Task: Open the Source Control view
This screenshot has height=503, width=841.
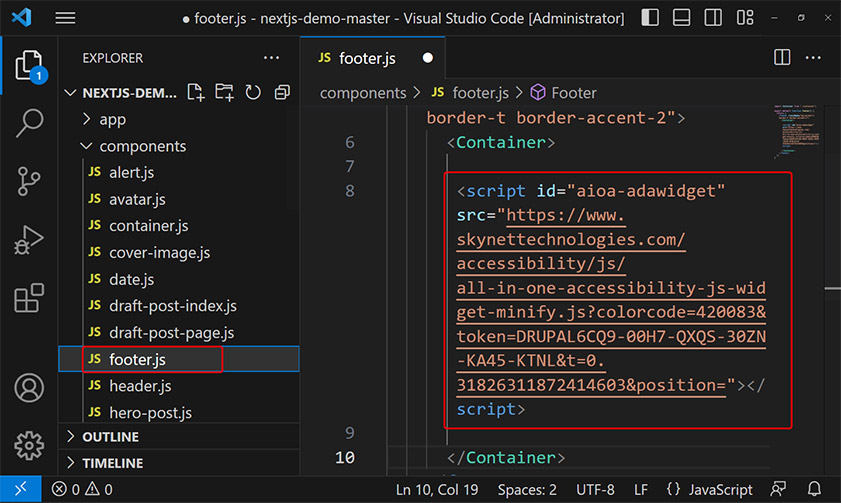Action: click(x=29, y=181)
